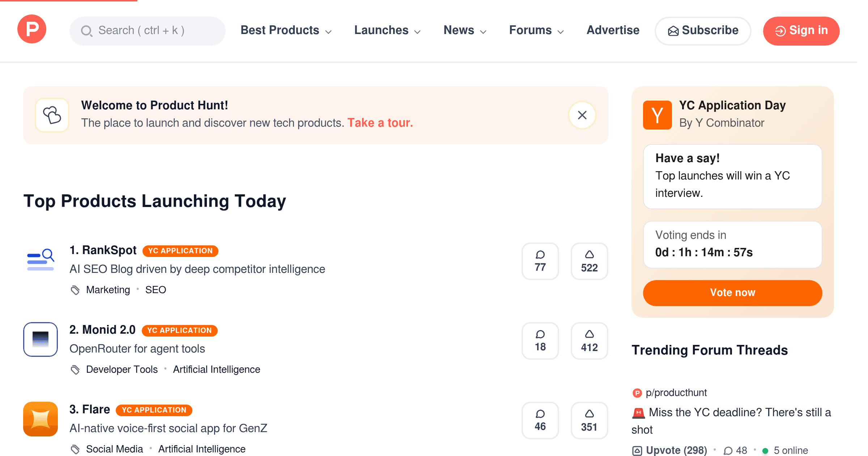Click the "By Y Combinator" text
This screenshot has height=456, width=868.
pyautogui.click(x=722, y=123)
